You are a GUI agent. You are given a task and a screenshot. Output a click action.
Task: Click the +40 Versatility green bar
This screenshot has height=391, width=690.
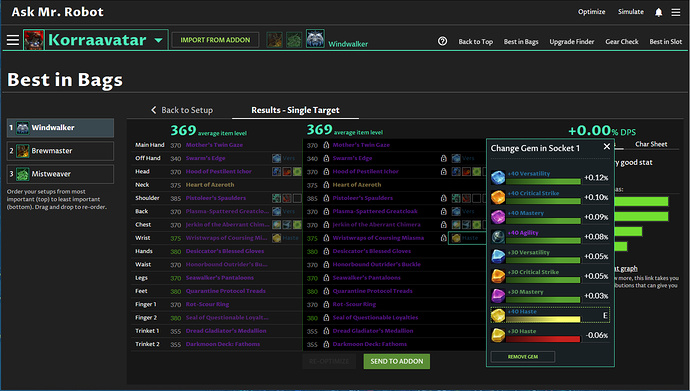point(543,181)
